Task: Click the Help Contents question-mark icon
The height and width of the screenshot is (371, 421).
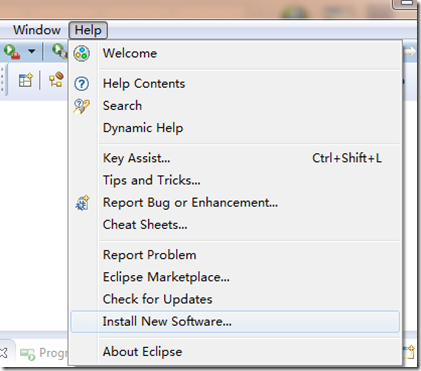Action: [82, 84]
